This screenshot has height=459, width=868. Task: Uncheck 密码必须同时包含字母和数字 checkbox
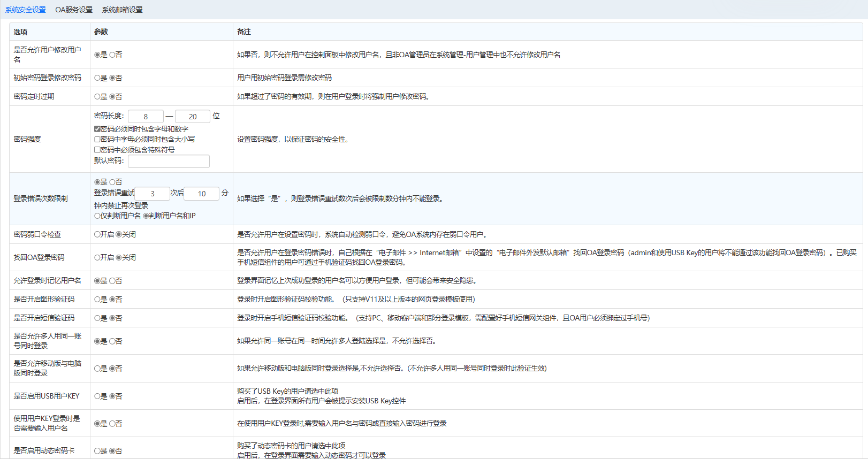(x=97, y=129)
